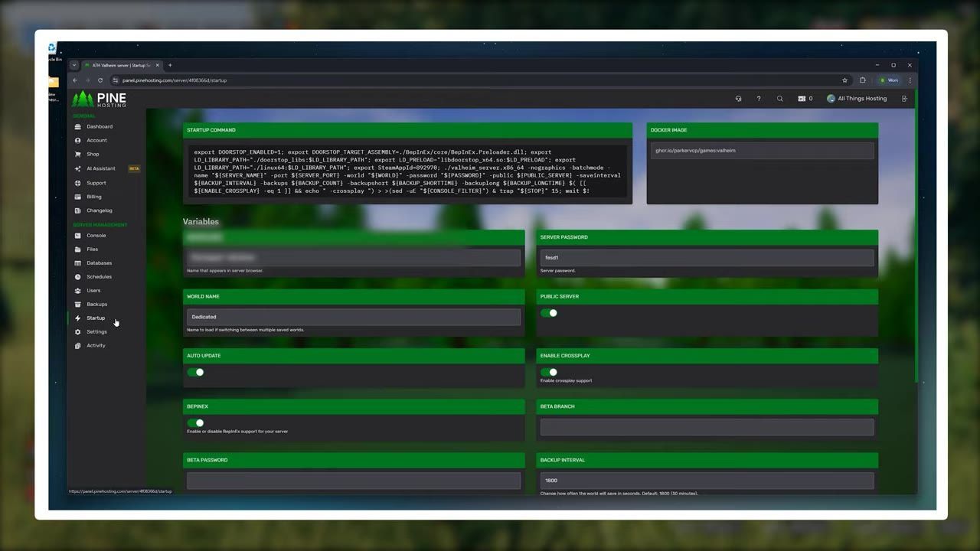Click 'Name to load if switching' description

(x=245, y=330)
